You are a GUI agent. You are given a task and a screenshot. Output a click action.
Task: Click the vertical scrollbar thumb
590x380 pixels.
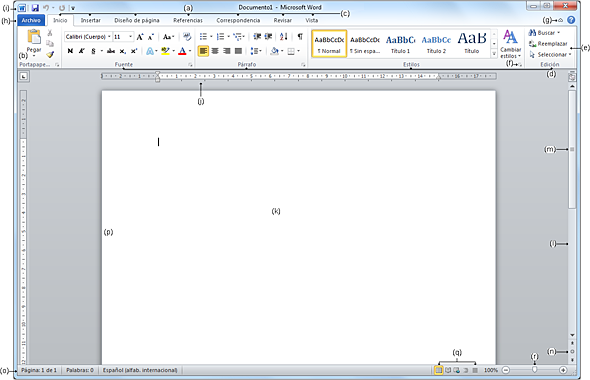(572, 149)
